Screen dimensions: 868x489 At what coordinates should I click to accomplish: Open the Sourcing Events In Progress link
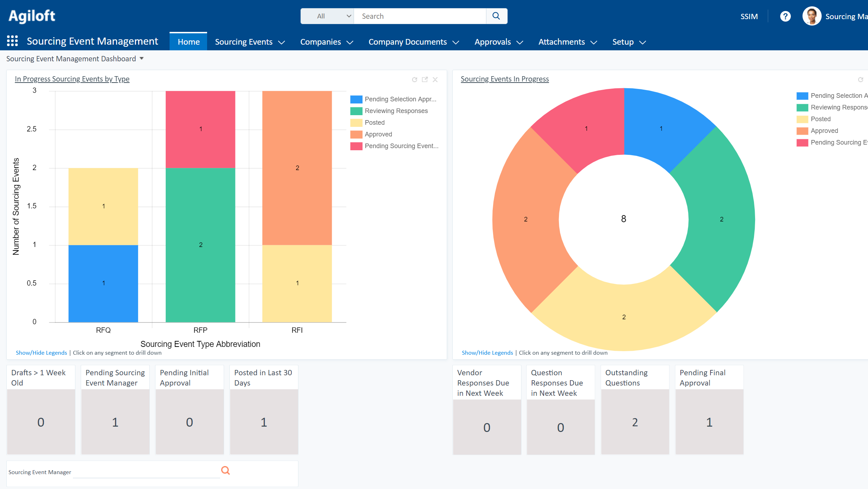pos(504,79)
